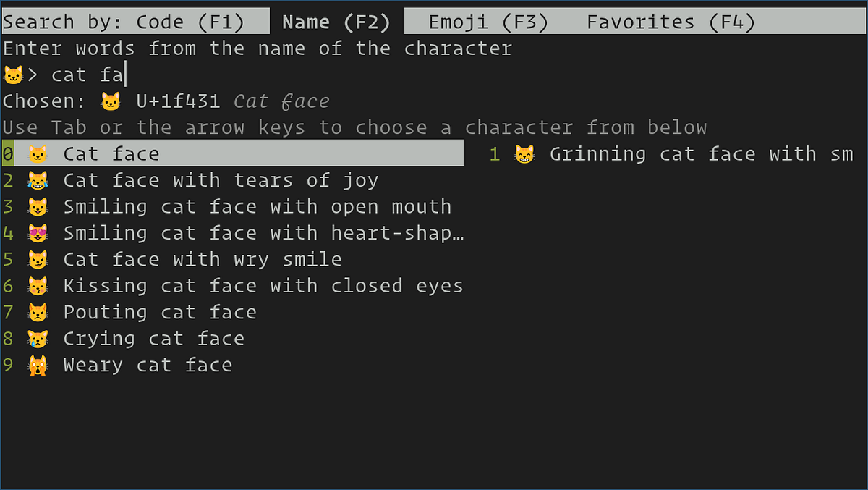Viewport: 868px width, 490px height.
Task: Click the Pouting cat face emoji
Action: (x=37, y=311)
